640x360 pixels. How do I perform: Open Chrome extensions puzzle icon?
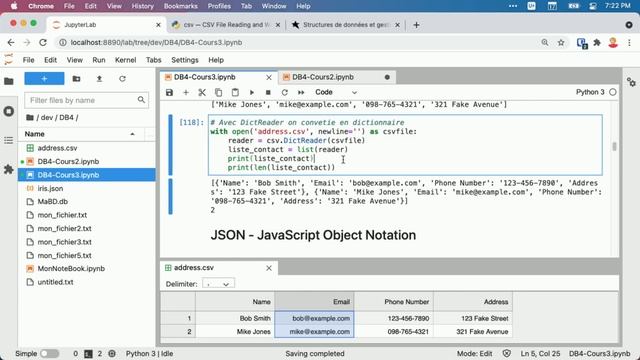pos(597,42)
